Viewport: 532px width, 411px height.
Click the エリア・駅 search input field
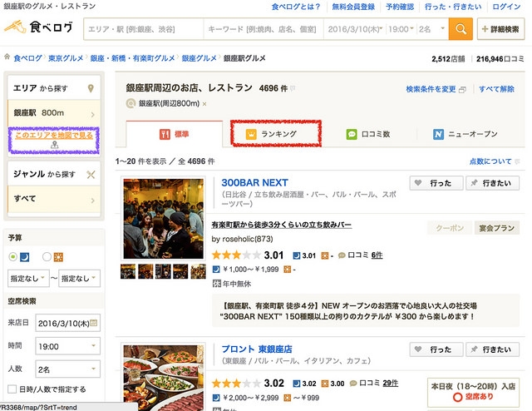click(144, 29)
